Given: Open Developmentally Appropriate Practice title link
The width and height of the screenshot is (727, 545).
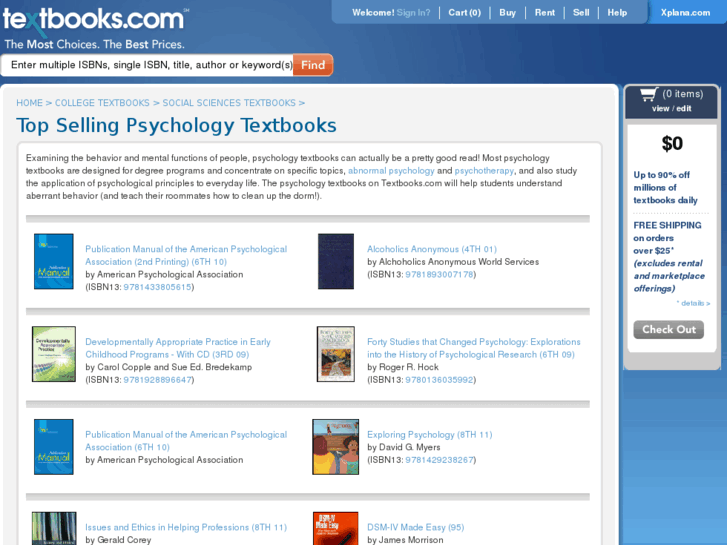Looking at the screenshot, I should coord(178,348).
